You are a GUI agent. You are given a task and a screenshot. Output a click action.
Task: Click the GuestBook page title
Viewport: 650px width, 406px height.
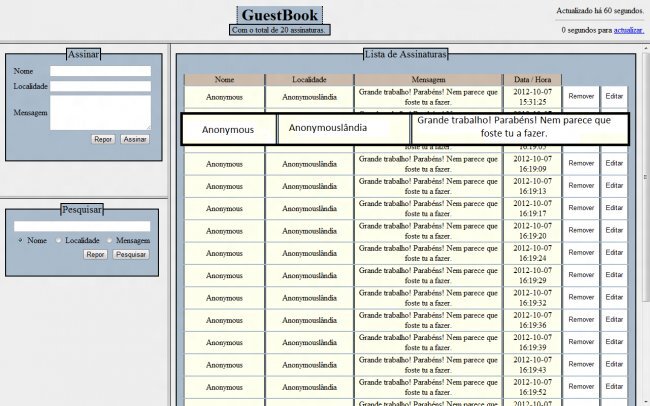coord(280,15)
